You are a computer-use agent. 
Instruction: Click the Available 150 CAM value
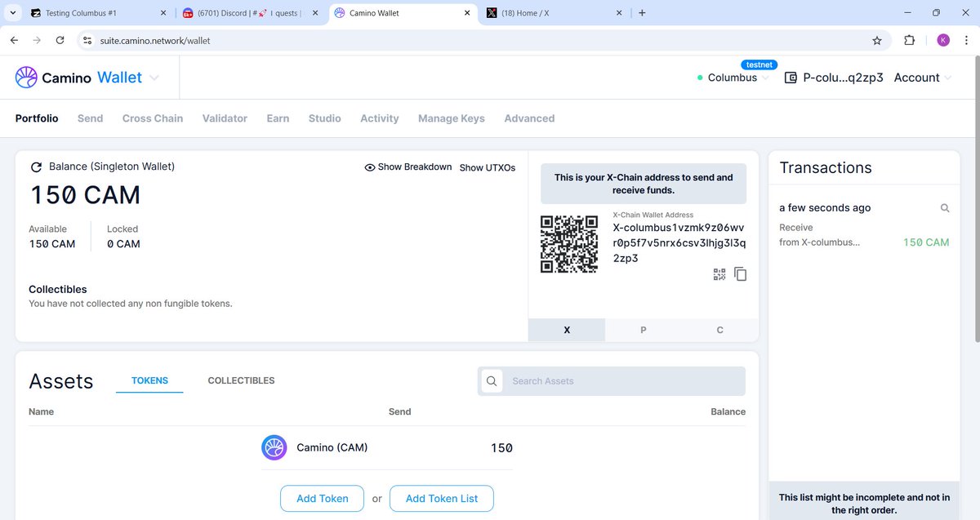[52, 244]
